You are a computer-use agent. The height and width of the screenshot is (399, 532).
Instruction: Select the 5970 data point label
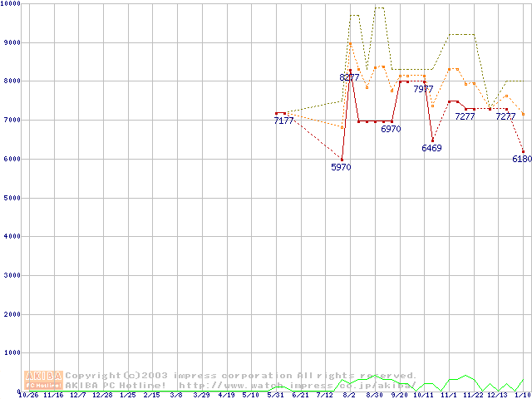[341, 167]
